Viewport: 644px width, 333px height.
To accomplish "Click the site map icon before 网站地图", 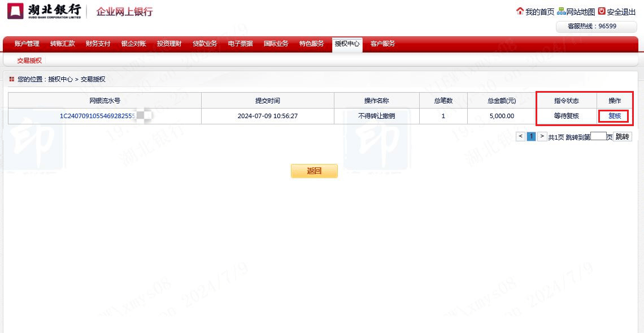I will coord(562,11).
